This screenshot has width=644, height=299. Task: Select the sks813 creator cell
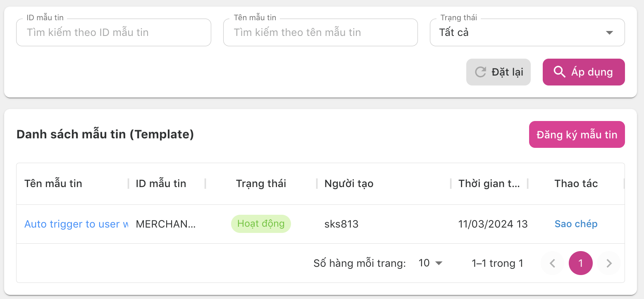click(x=341, y=224)
